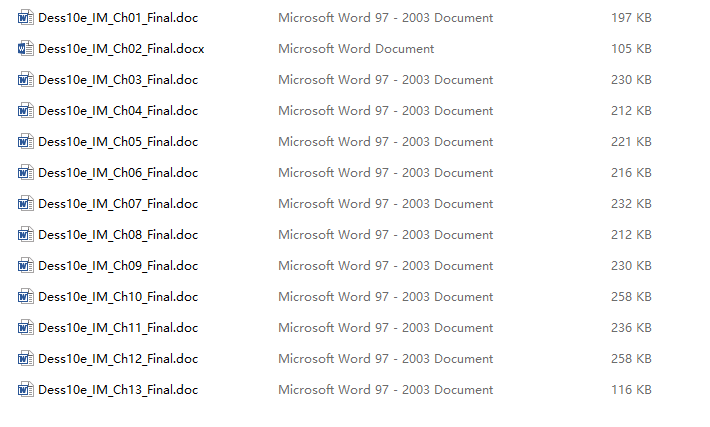Click the file icon of Dess10e_IM_Ch13_Final.doc
Screen dimensions: 710x427
pyautogui.click(x=26, y=390)
